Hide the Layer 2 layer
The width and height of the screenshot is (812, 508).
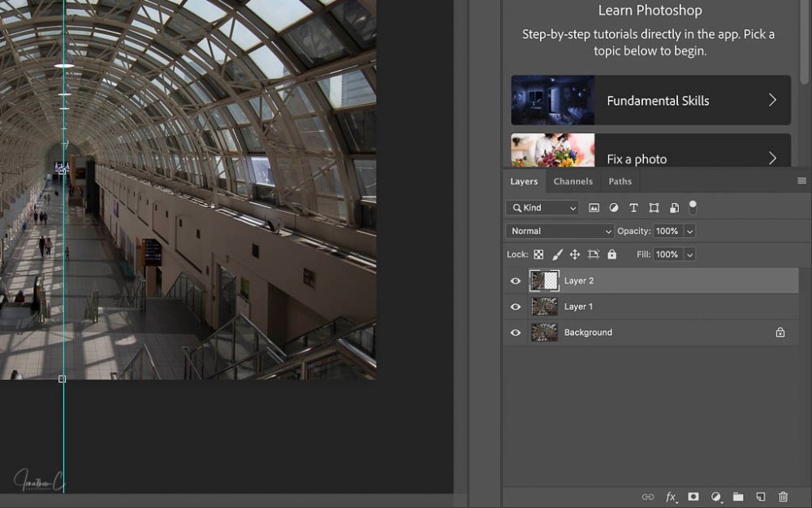[x=515, y=280]
